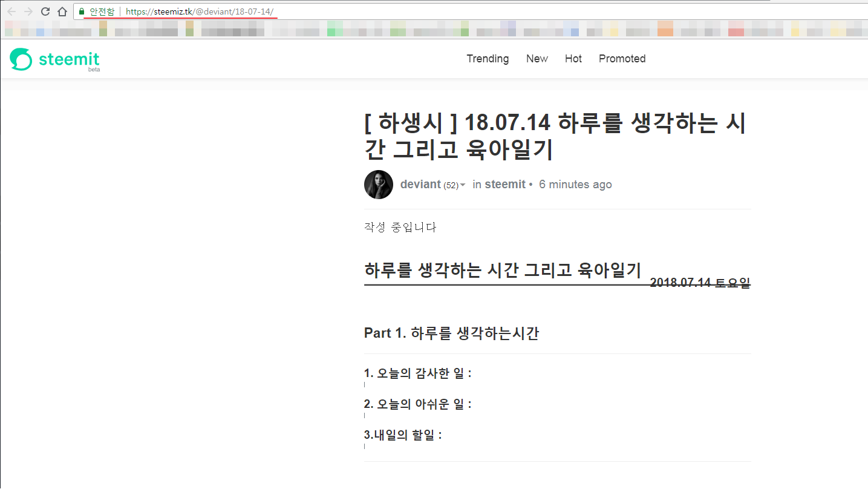Click the line '2. 오늘의 아쉬운 일 :'
868x489 pixels.
tap(418, 404)
